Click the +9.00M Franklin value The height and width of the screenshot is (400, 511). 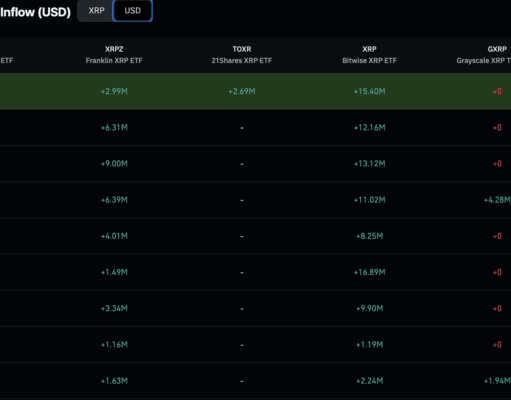[x=114, y=164]
